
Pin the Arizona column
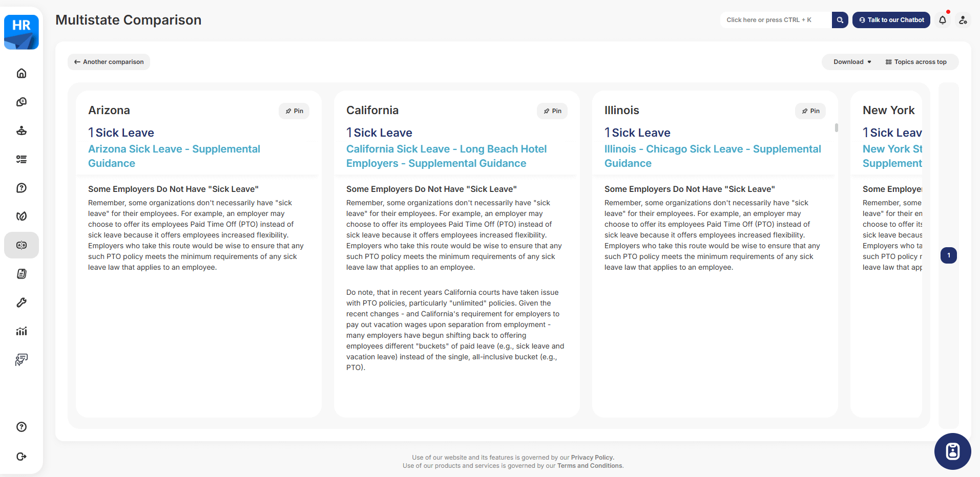(294, 111)
